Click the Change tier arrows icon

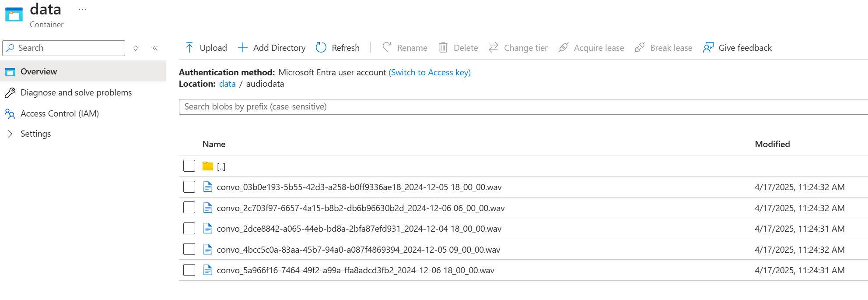pyautogui.click(x=493, y=48)
